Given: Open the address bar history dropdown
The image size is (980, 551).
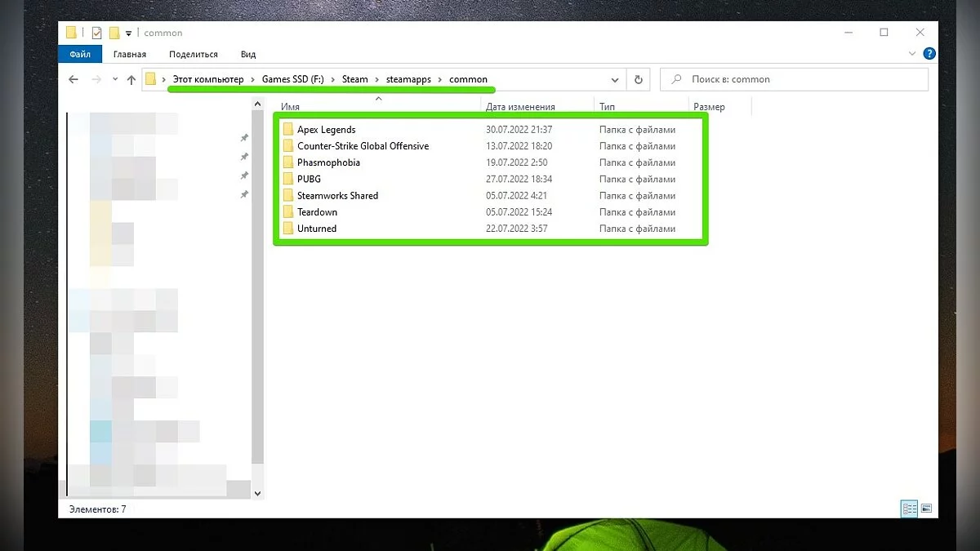Looking at the screenshot, I should pos(615,79).
